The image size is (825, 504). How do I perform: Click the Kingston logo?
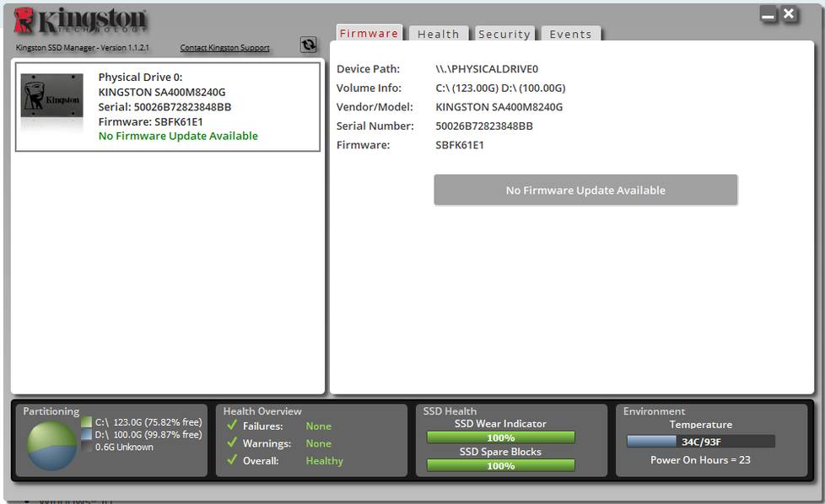tap(80, 21)
